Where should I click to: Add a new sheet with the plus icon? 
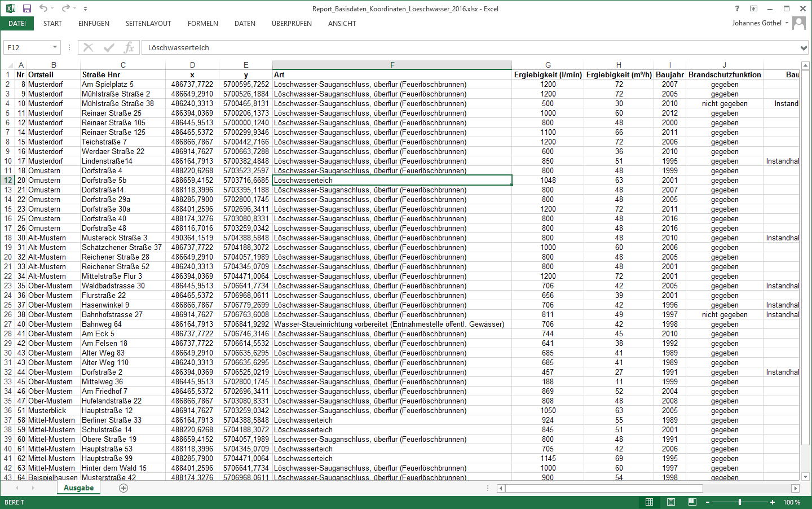(123, 488)
